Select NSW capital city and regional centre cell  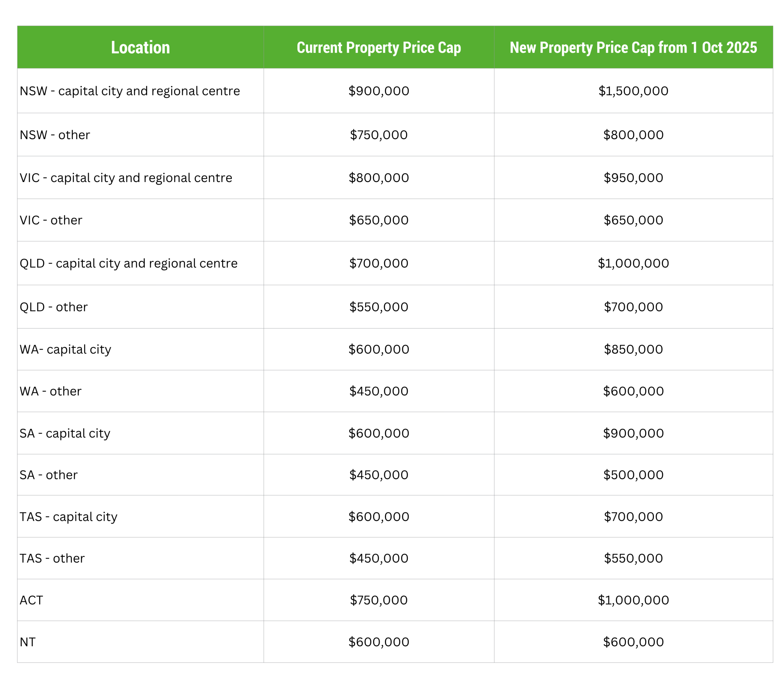[130, 91]
